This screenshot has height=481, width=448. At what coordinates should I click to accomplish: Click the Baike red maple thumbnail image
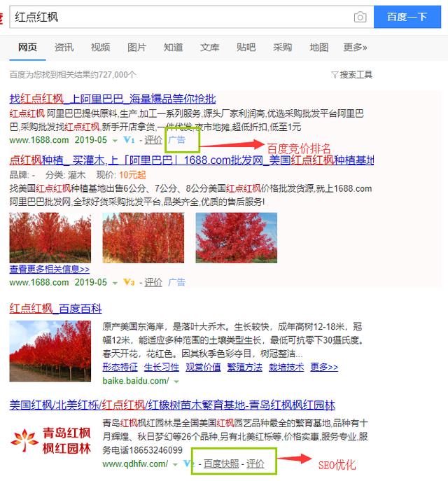50,351
